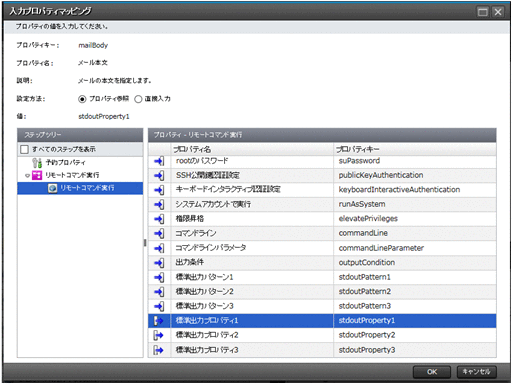
Task: Select 標準出力パターン3 property name
Action: (x=204, y=306)
